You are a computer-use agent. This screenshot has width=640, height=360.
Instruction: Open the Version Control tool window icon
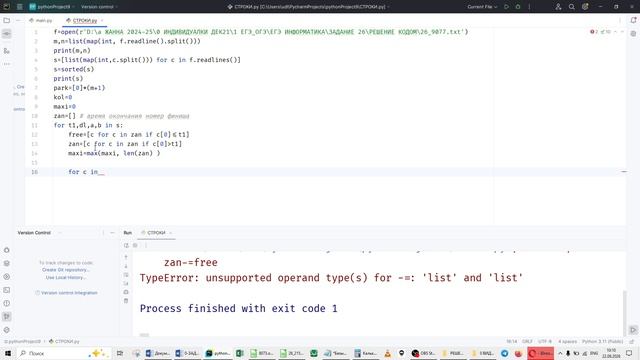tap(7, 316)
